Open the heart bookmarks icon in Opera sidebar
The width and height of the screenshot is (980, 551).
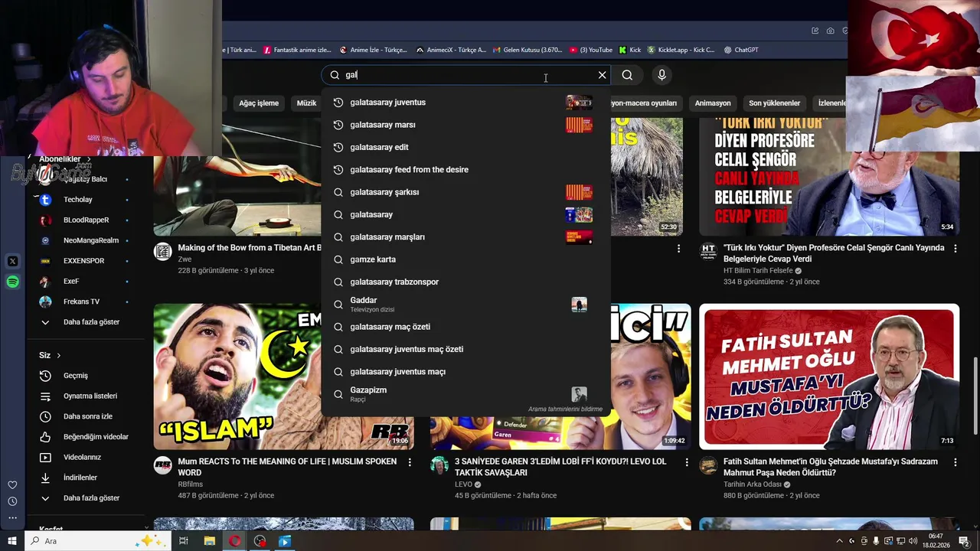(x=12, y=485)
